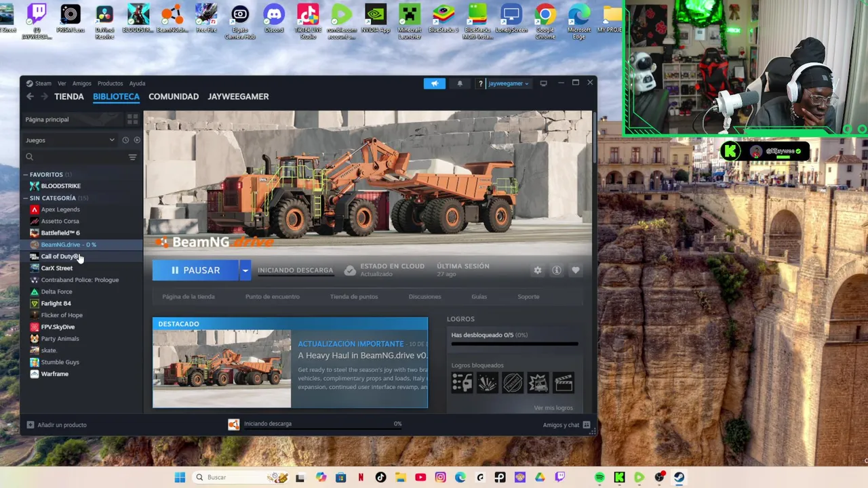Switch to the COMUNIDAD tab

(x=174, y=96)
